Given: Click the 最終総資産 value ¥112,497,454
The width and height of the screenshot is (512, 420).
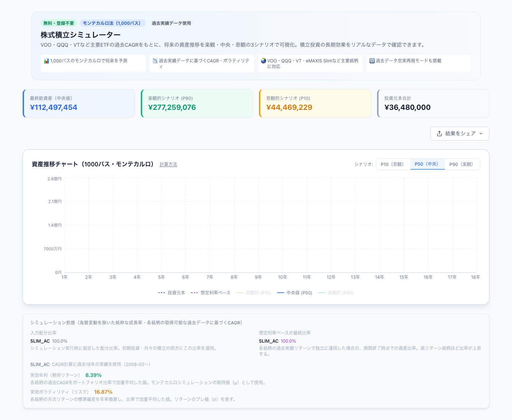Looking at the screenshot, I should 54,107.
